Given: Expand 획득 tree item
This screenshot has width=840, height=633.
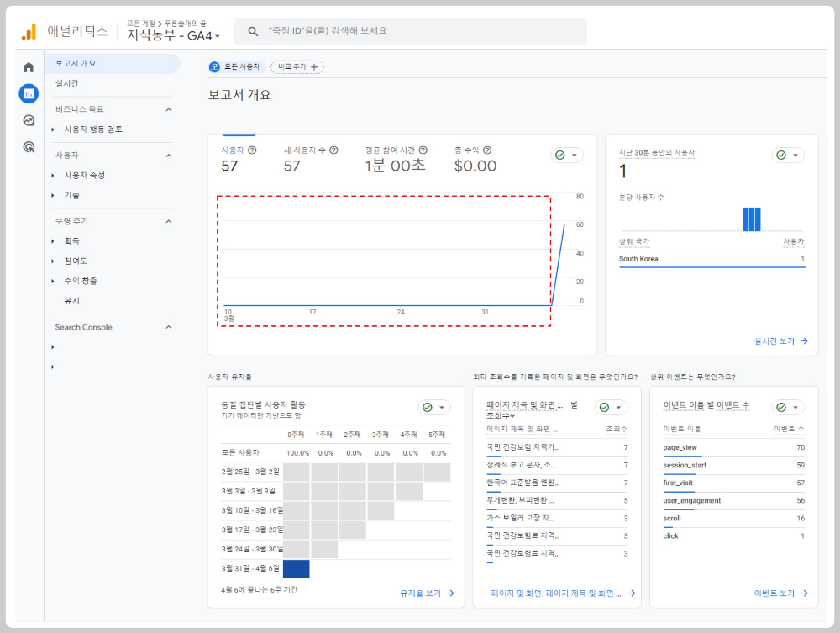Looking at the screenshot, I should point(52,241).
